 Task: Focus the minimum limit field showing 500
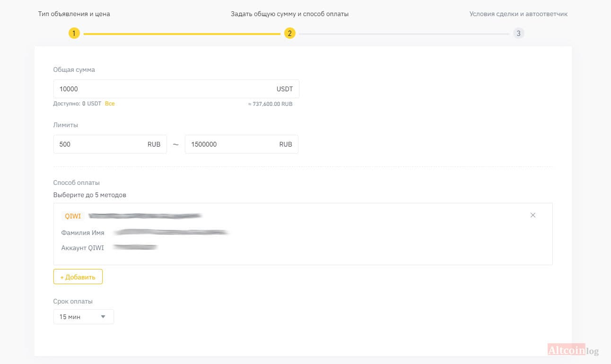pyautogui.click(x=110, y=144)
